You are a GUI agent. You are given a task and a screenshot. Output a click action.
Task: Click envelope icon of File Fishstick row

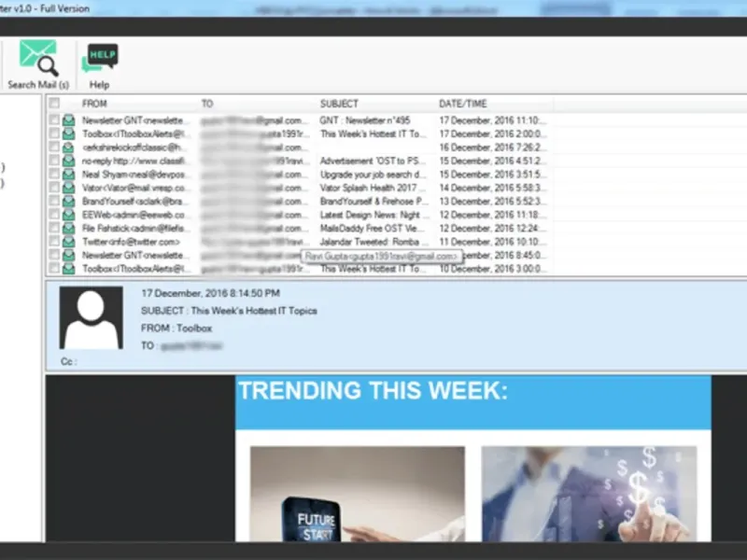(x=68, y=228)
